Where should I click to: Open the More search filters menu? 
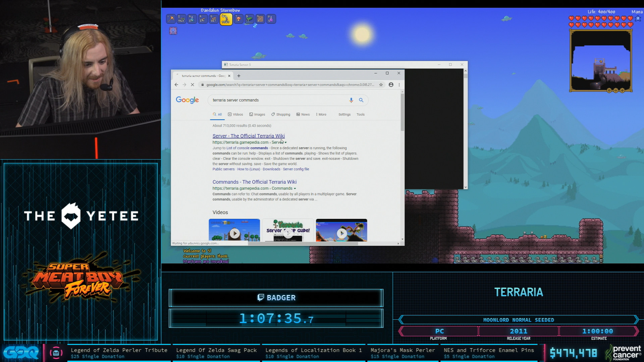point(321,114)
